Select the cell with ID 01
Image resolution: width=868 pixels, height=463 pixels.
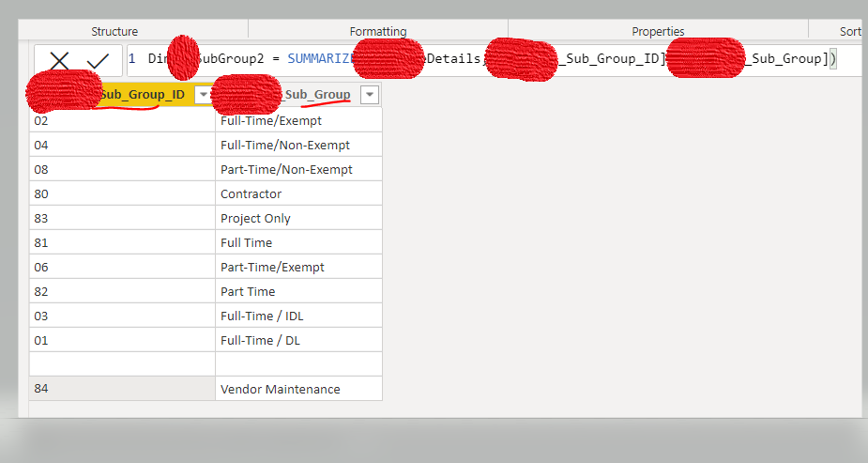(122, 339)
